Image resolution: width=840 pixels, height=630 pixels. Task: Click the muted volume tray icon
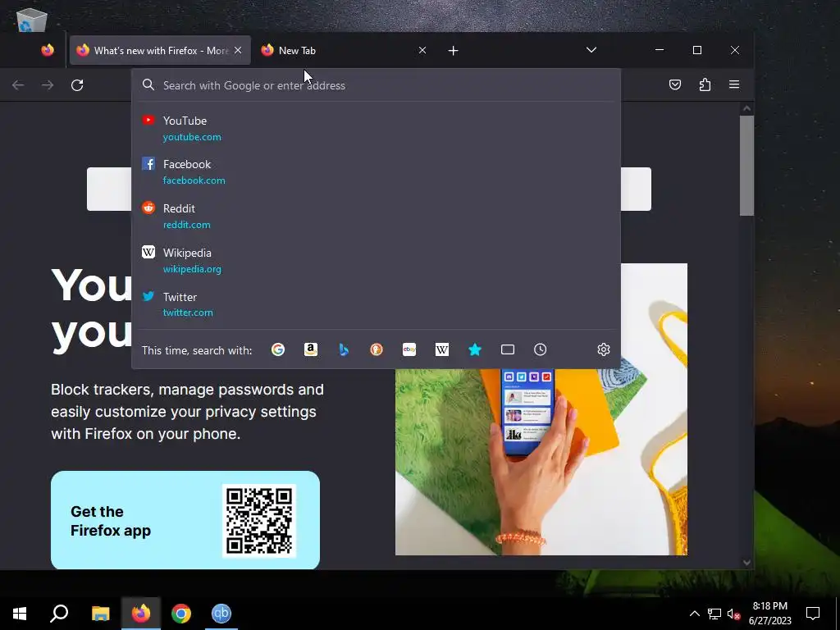pos(733,614)
